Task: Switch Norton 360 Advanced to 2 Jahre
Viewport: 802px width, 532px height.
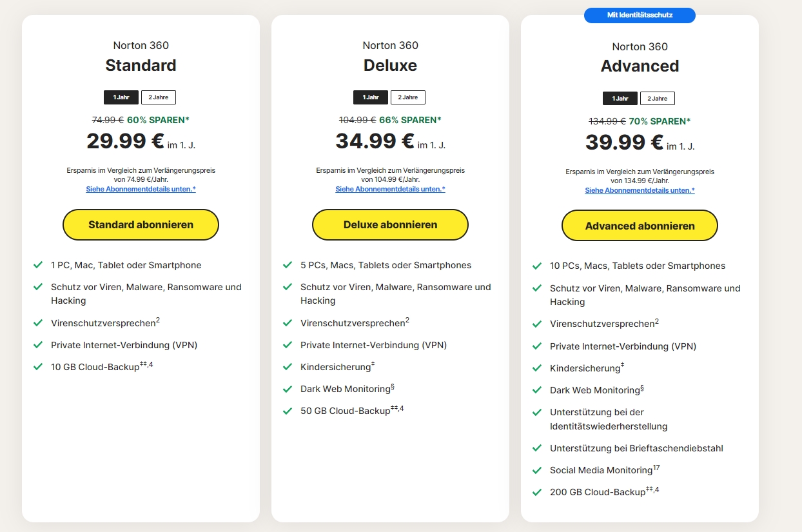Action: click(x=658, y=99)
